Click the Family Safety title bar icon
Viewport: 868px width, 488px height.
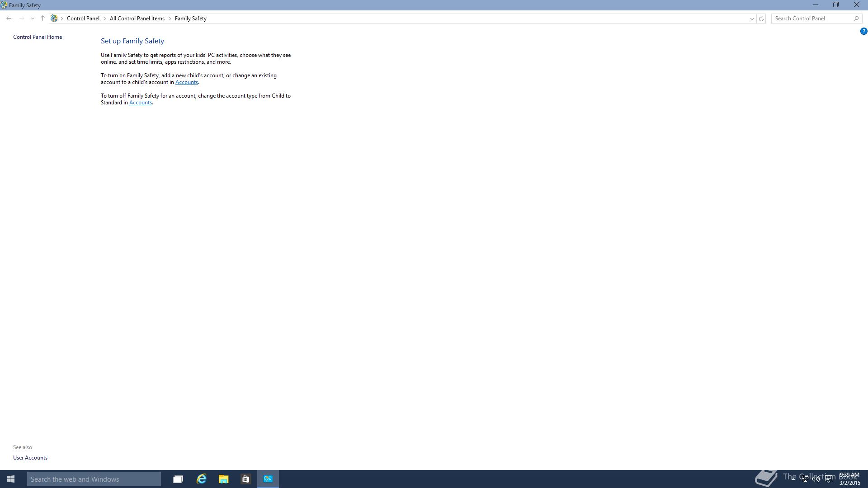click(4, 5)
